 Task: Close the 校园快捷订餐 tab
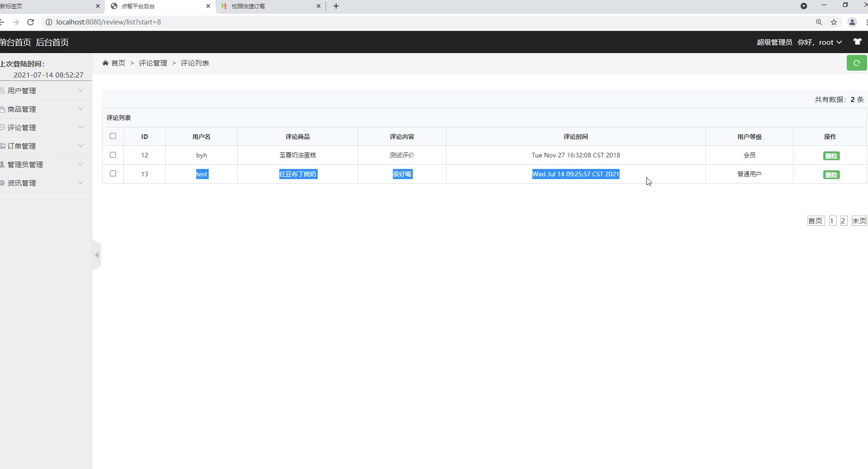click(x=319, y=6)
